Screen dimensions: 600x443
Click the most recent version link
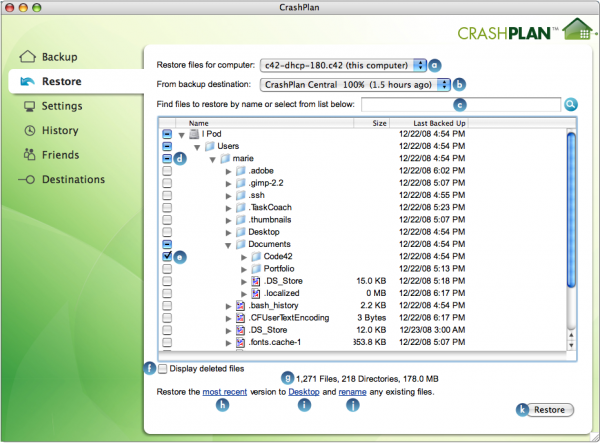225,392
